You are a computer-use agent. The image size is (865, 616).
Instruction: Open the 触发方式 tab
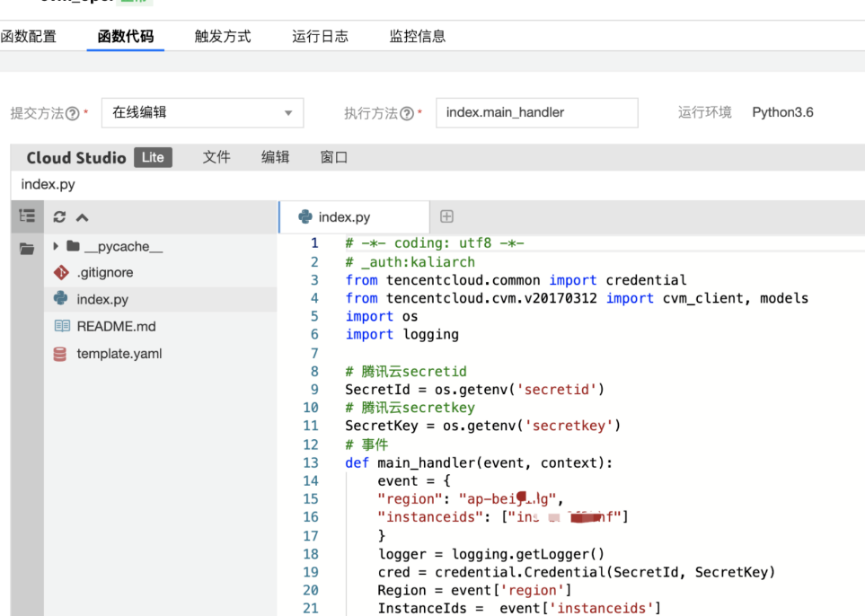click(x=223, y=37)
